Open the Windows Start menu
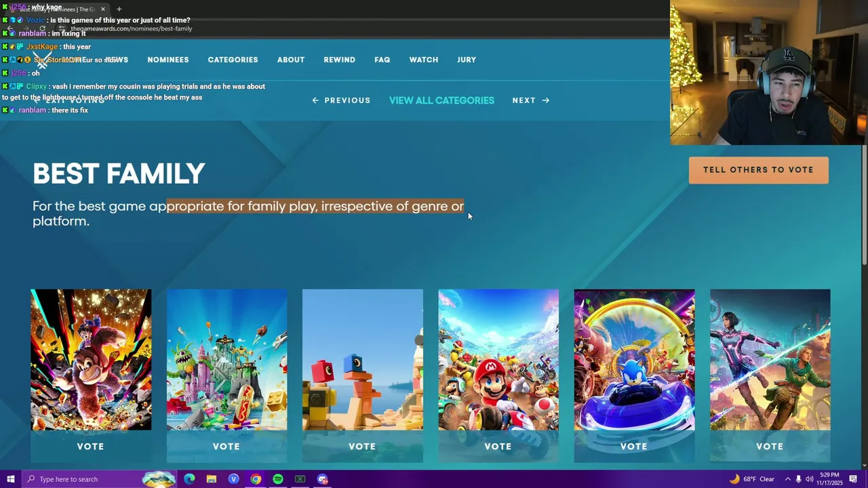The width and height of the screenshot is (868, 488). coord(10,479)
